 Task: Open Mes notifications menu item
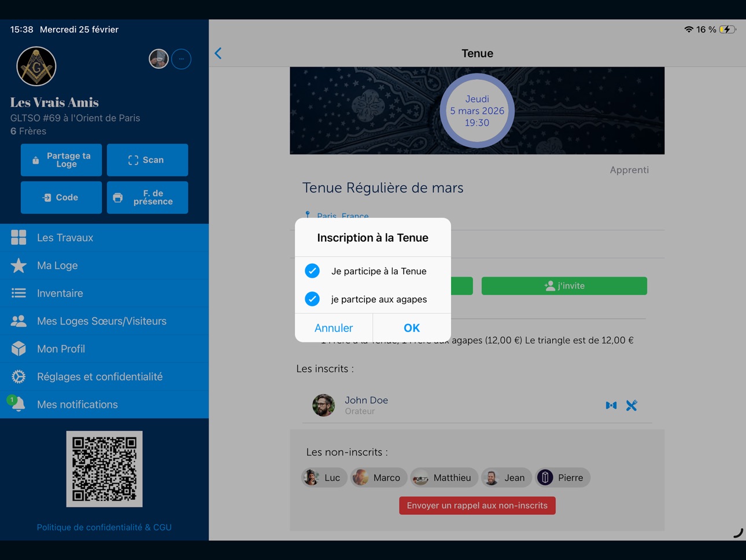(x=104, y=404)
